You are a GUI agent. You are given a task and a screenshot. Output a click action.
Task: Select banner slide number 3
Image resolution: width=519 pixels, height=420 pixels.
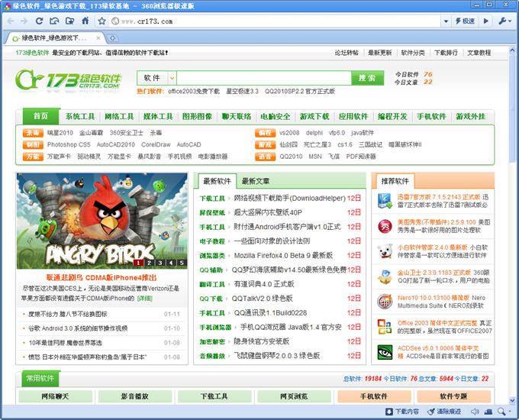click(160, 263)
